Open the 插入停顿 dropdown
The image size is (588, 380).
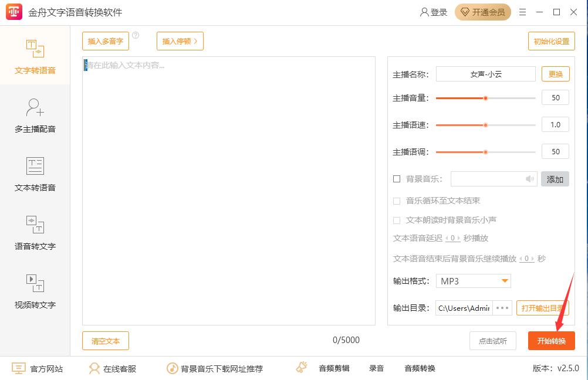click(x=180, y=41)
